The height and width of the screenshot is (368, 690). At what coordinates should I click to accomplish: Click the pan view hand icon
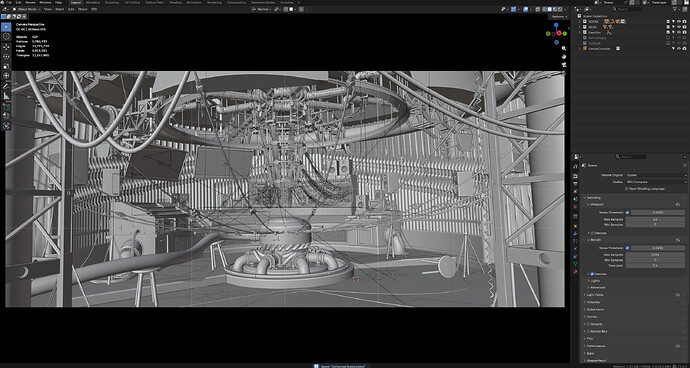pos(564,57)
